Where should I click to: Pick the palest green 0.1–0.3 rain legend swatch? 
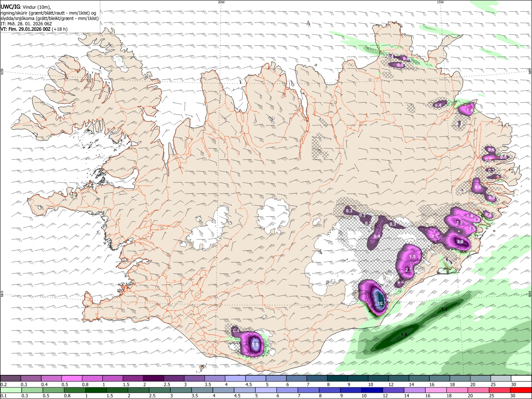tap(10, 390)
